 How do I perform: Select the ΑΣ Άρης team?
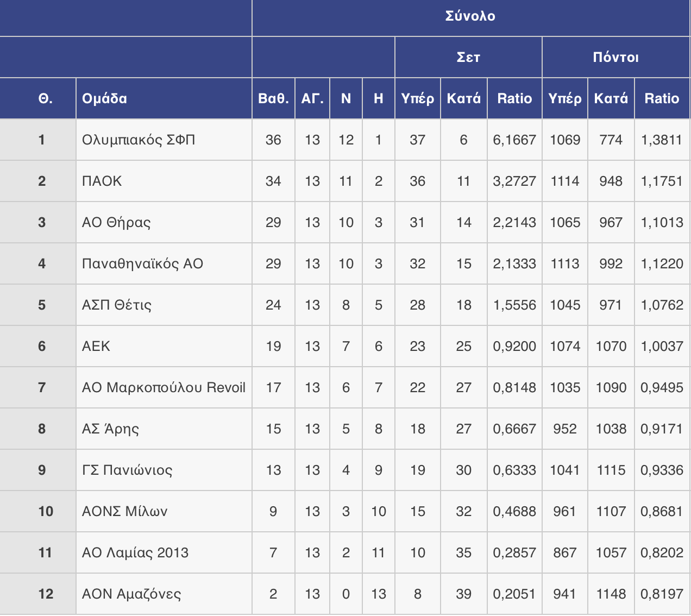coord(110,429)
